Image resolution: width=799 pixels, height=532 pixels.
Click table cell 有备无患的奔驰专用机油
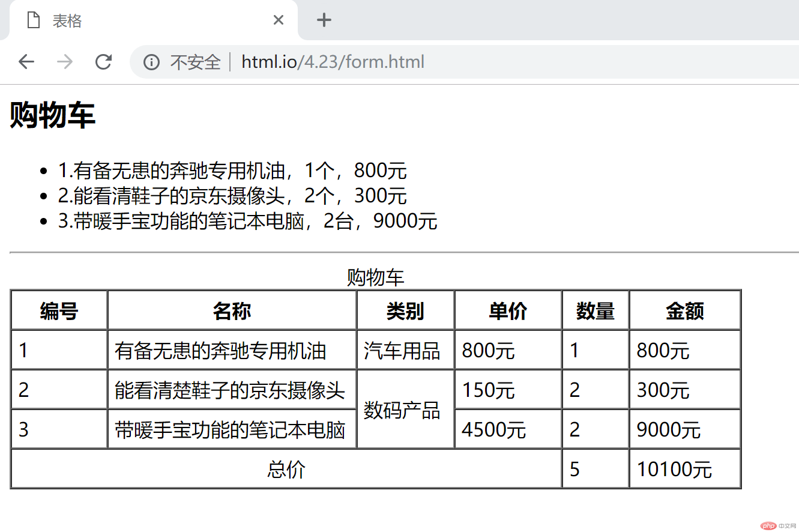[x=232, y=351]
